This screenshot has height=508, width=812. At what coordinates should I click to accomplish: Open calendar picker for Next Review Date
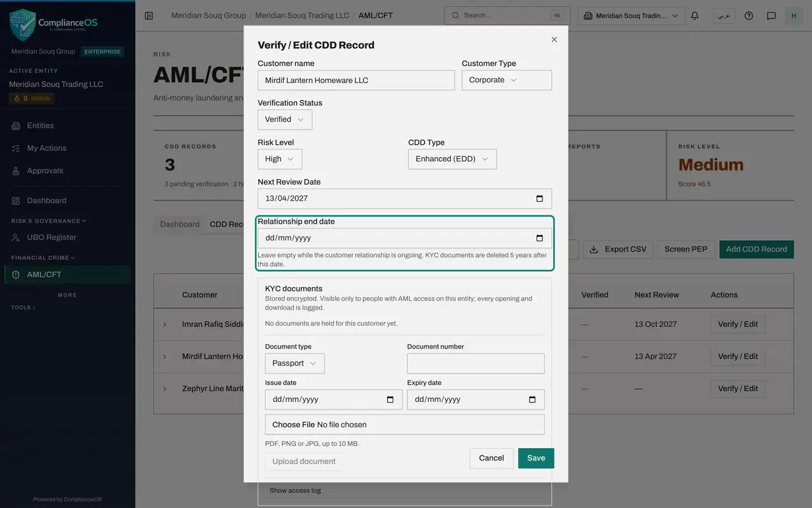tap(539, 199)
